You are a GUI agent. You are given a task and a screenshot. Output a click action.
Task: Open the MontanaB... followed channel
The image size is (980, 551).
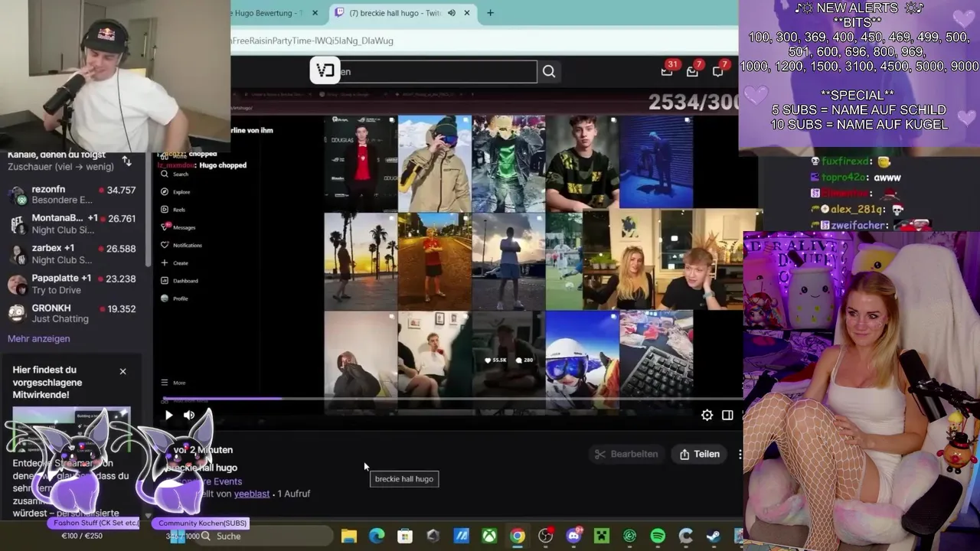71,223
